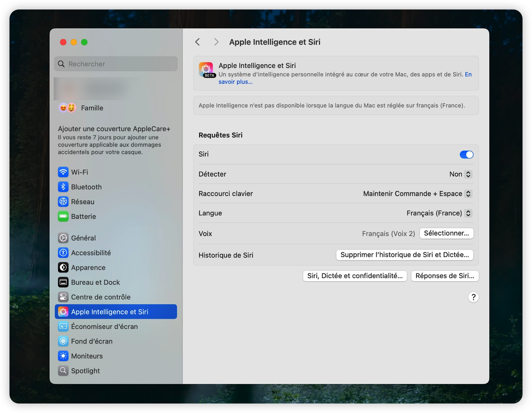Go back with the left chevron

point(198,42)
